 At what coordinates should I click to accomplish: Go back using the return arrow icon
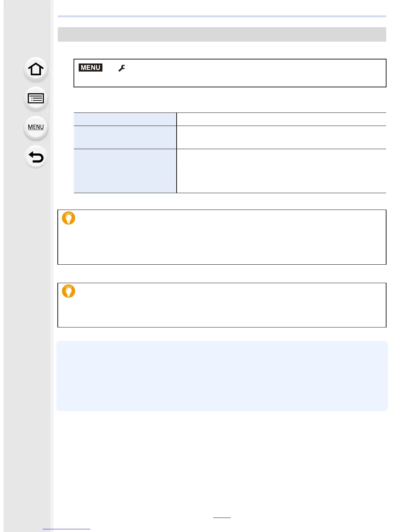coord(36,157)
